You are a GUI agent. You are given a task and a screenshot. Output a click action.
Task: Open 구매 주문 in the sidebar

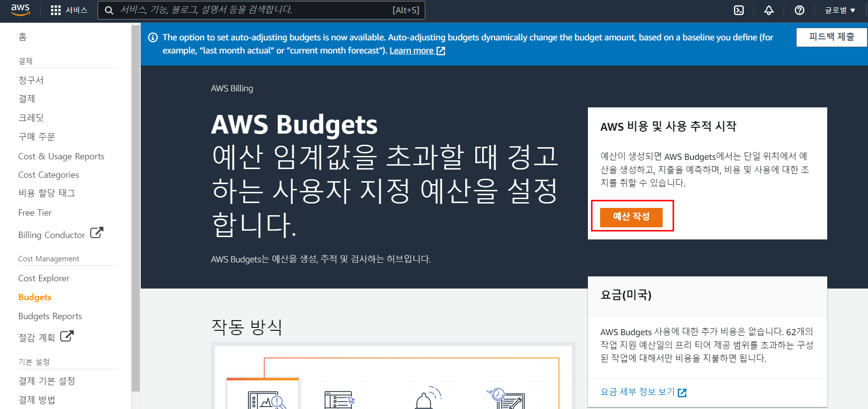click(x=36, y=136)
